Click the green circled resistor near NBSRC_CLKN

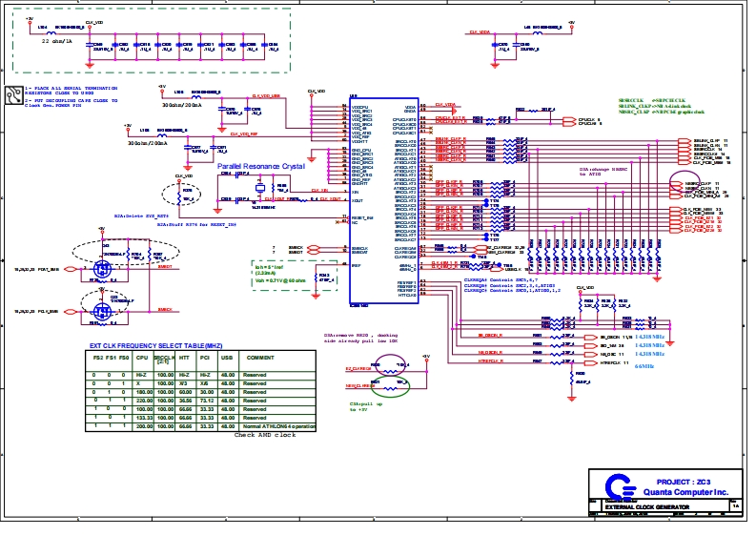tap(388, 385)
